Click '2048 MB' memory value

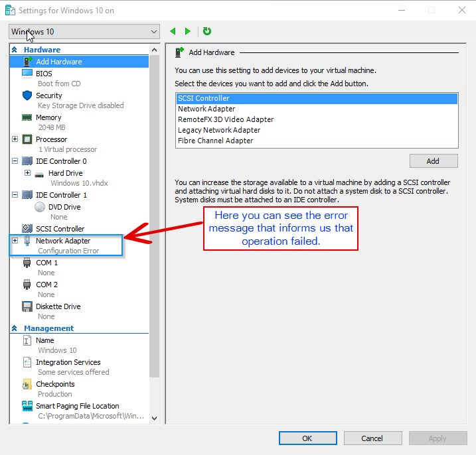coord(52,127)
